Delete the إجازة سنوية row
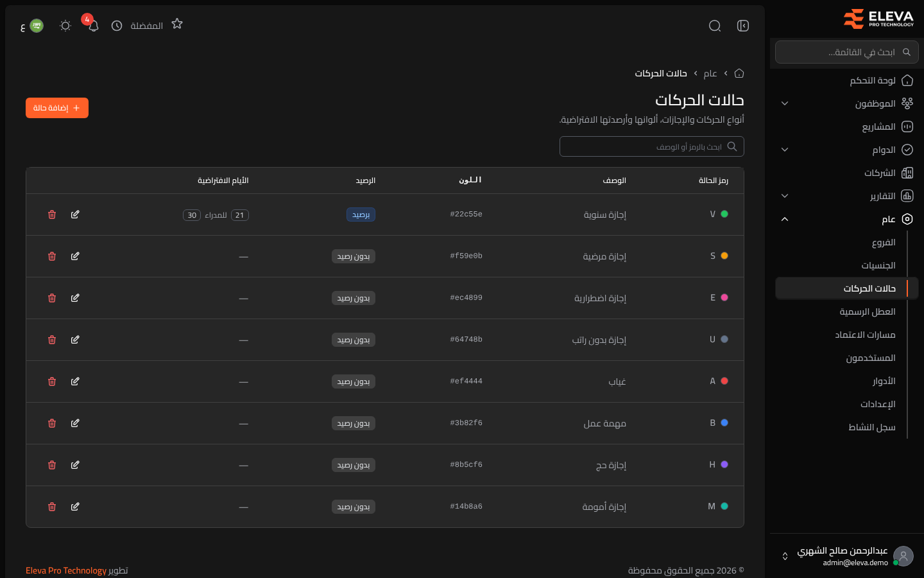 click(52, 215)
